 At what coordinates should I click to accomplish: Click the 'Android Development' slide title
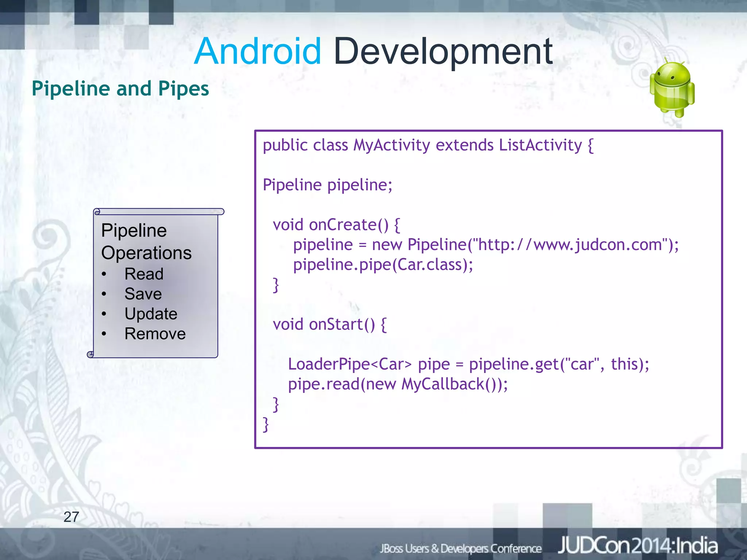pos(373,51)
